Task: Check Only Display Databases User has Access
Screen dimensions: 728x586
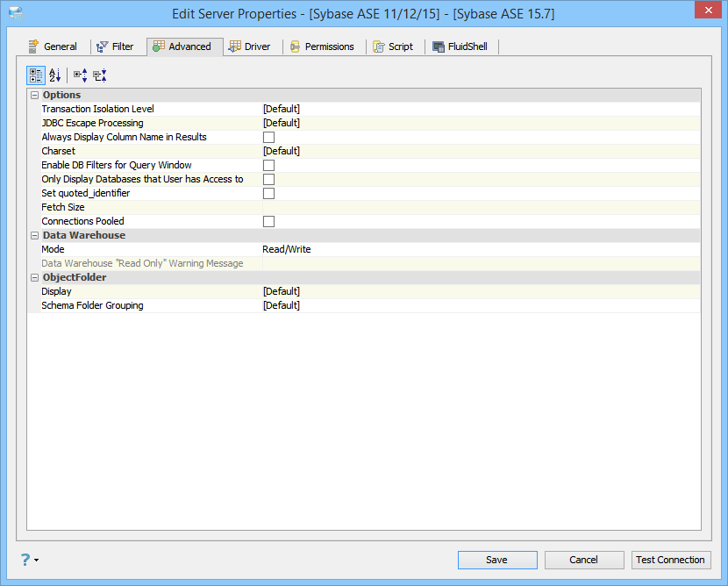Action: pyautogui.click(x=268, y=179)
